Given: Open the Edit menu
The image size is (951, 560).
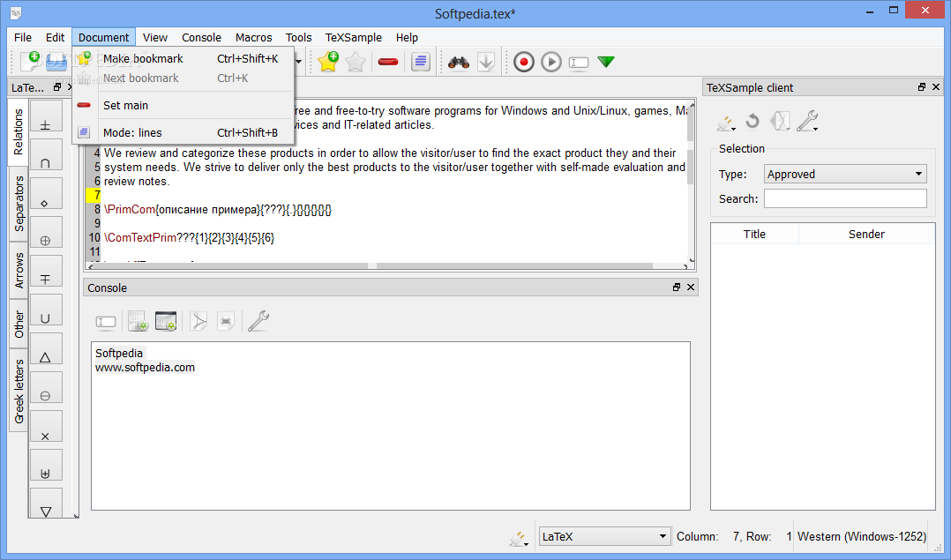Looking at the screenshot, I should click(x=56, y=38).
